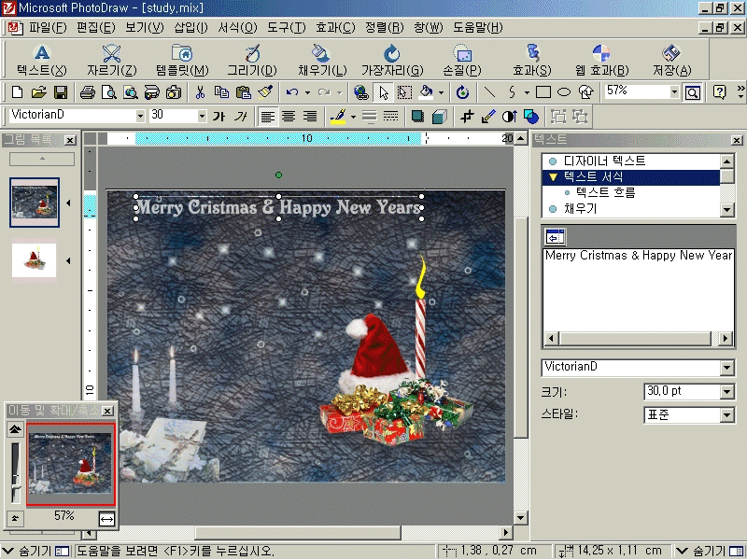Set text alignment to left
This screenshot has width=747, height=560.
pos(268,116)
